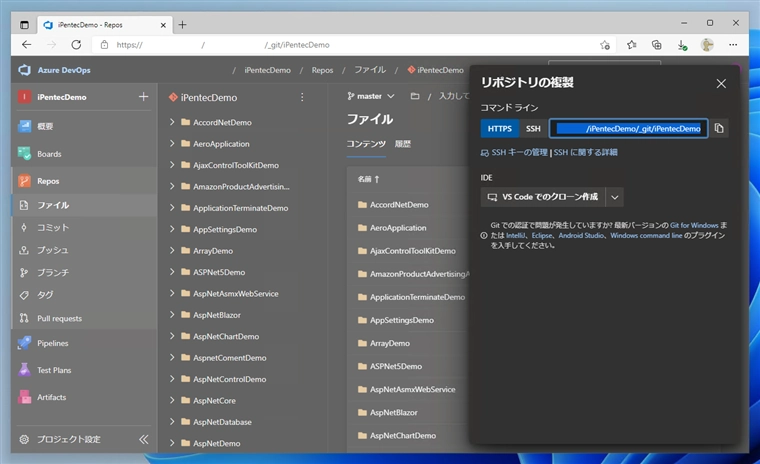Image resolution: width=760 pixels, height=464 pixels.
Task: Open the browser profile avatar
Action: pyautogui.click(x=707, y=45)
